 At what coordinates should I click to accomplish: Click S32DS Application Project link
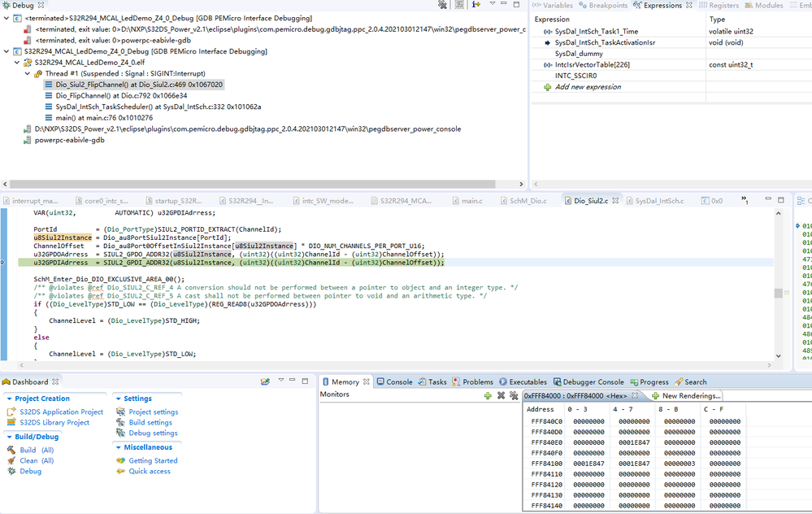click(x=62, y=412)
